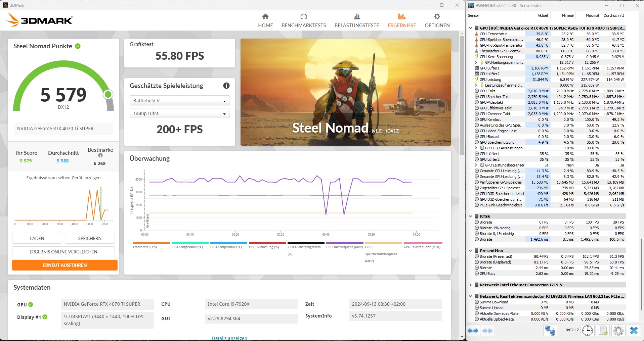The height and width of the screenshot is (341, 644).
Task: Click HWiNFO expand columns arrows button
Action: [473, 331]
